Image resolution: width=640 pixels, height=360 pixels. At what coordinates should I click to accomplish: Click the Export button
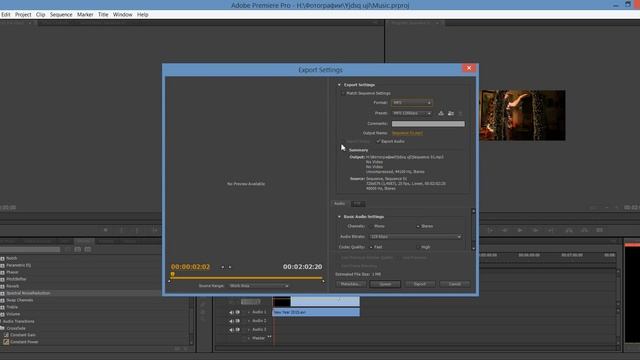(420, 284)
